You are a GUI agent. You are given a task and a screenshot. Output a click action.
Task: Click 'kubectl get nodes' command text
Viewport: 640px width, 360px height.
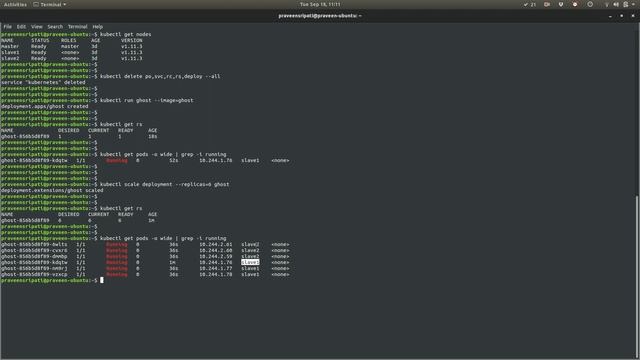pos(126,34)
